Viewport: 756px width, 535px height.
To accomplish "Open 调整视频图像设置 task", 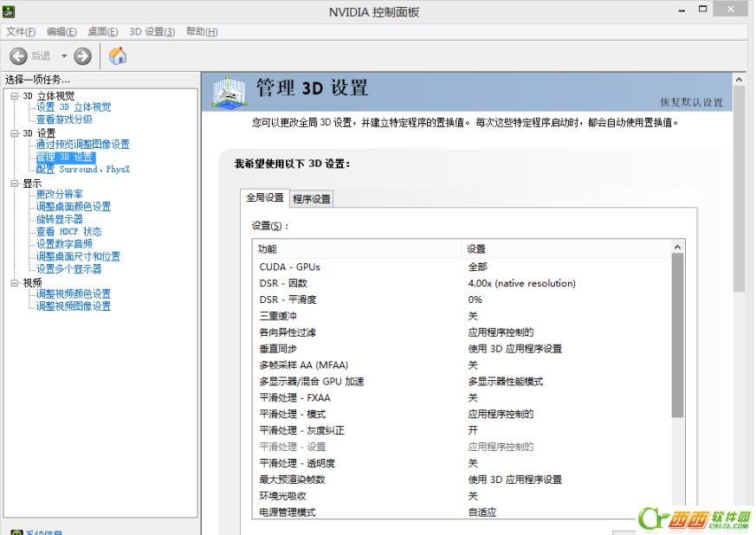I will pos(74,306).
